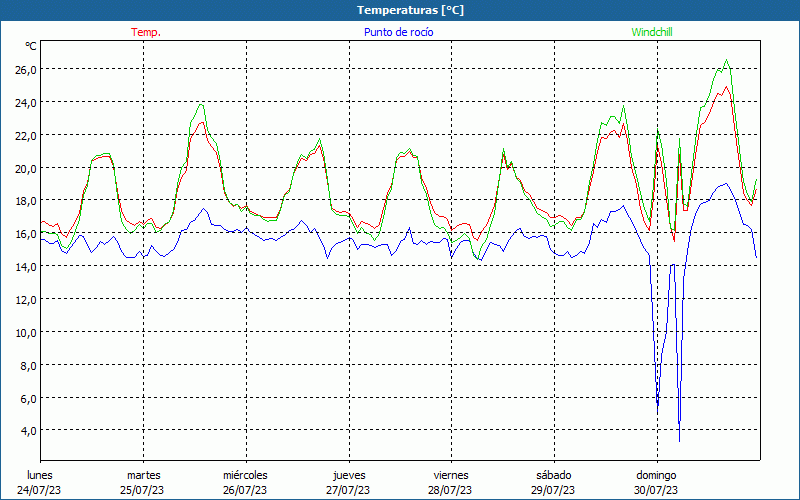The image size is (800, 500).
Task: Click the '27/07/23' date label
Action: pos(348,490)
